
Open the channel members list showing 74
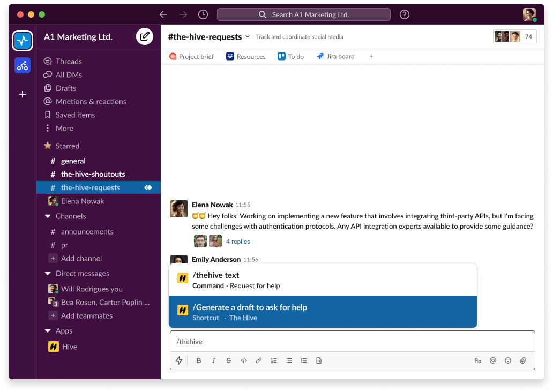pos(514,36)
